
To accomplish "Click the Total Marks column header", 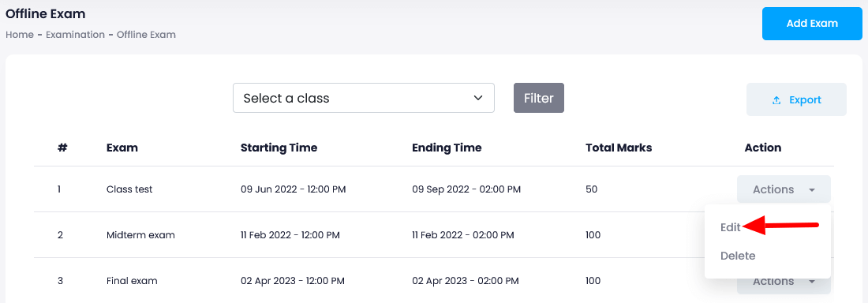I will [x=619, y=148].
